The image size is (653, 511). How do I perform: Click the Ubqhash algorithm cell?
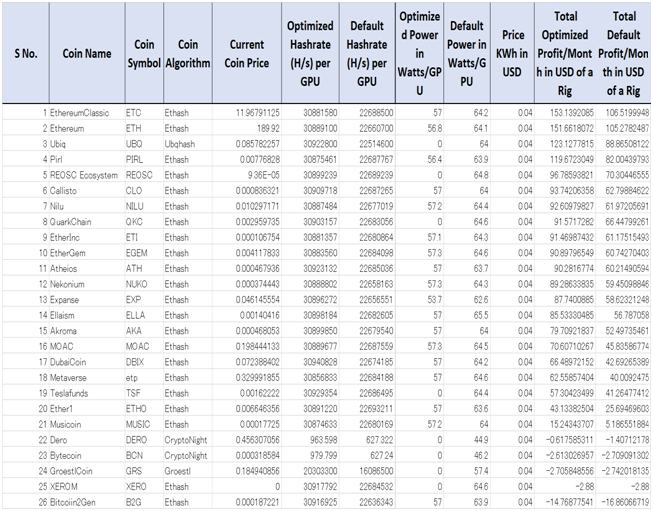[x=188, y=144]
